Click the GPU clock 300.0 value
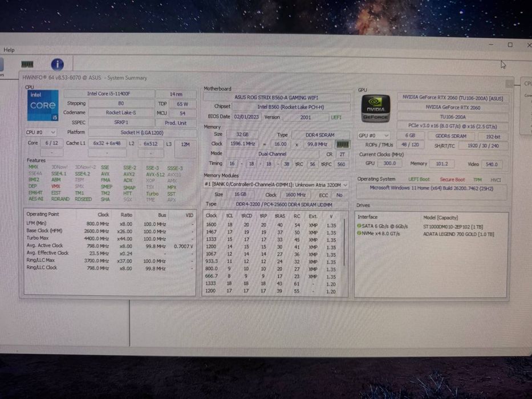This screenshot has height=399, width=532. pos(389,164)
